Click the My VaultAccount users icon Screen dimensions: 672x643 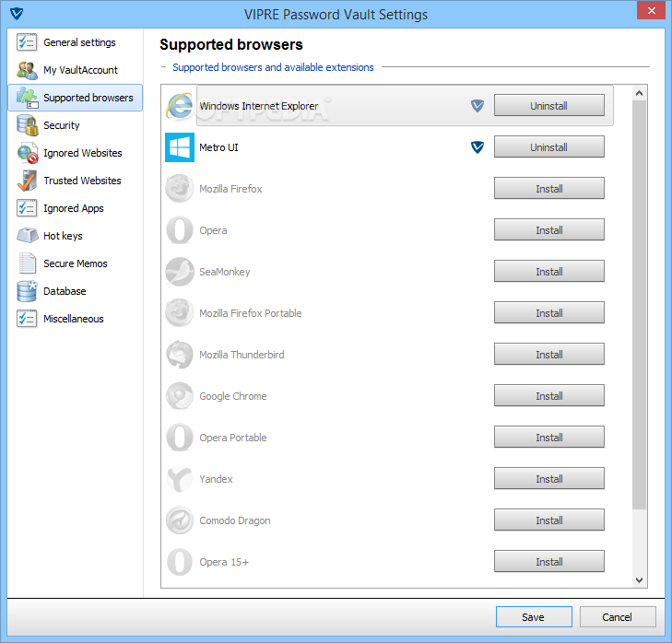[27, 70]
